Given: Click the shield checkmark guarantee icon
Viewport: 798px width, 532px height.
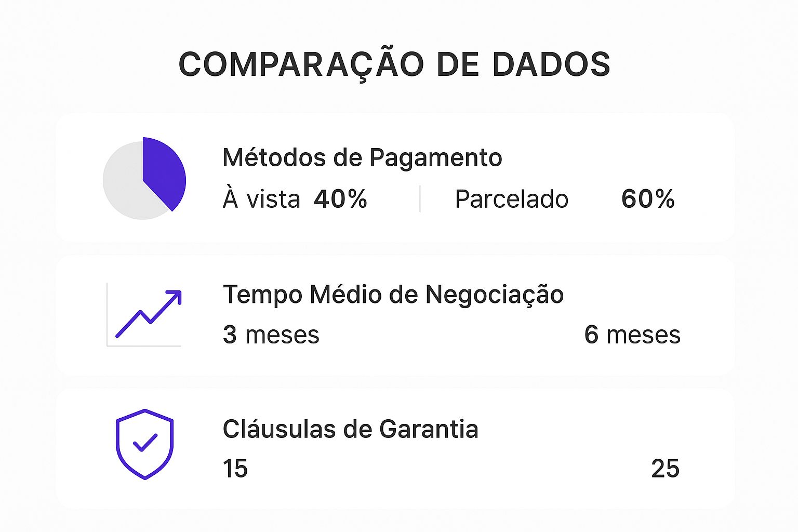Looking at the screenshot, I should pos(144,444).
